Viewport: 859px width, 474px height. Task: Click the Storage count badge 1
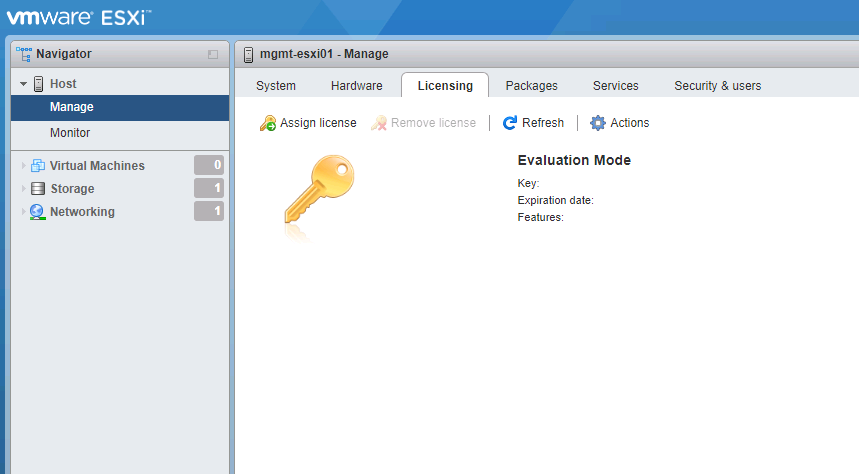(x=209, y=188)
